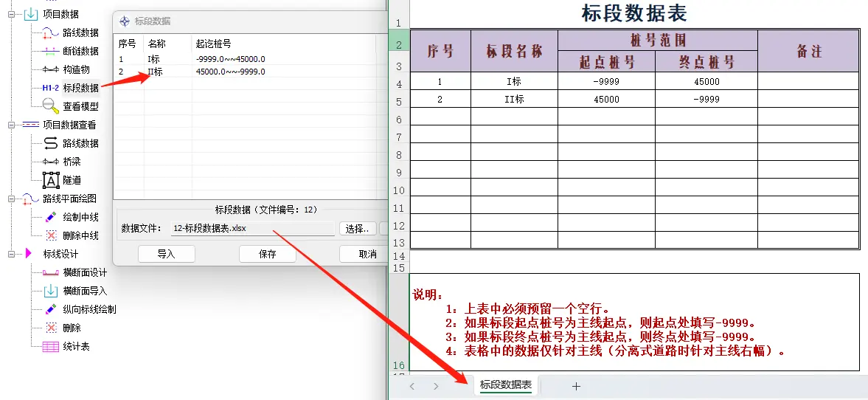Open the 横断面设计 item

(x=84, y=272)
